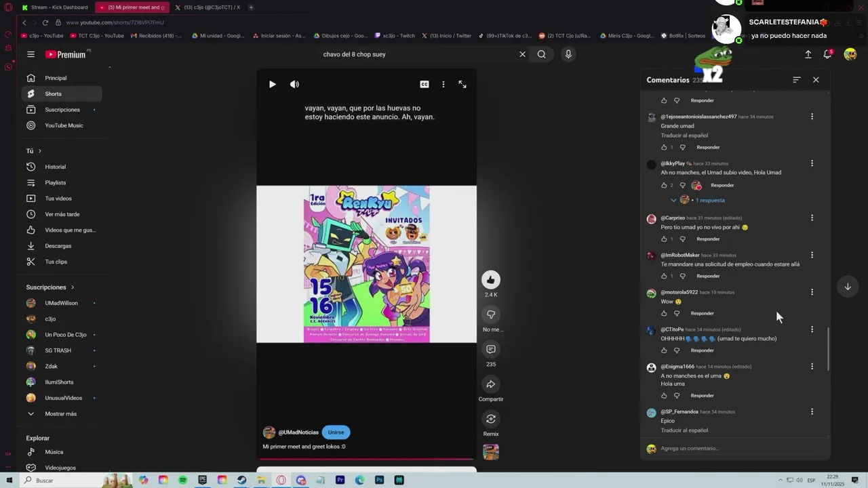Open options for IkkyPlay comment
This screenshot has width=868, height=488.
[x=812, y=163]
